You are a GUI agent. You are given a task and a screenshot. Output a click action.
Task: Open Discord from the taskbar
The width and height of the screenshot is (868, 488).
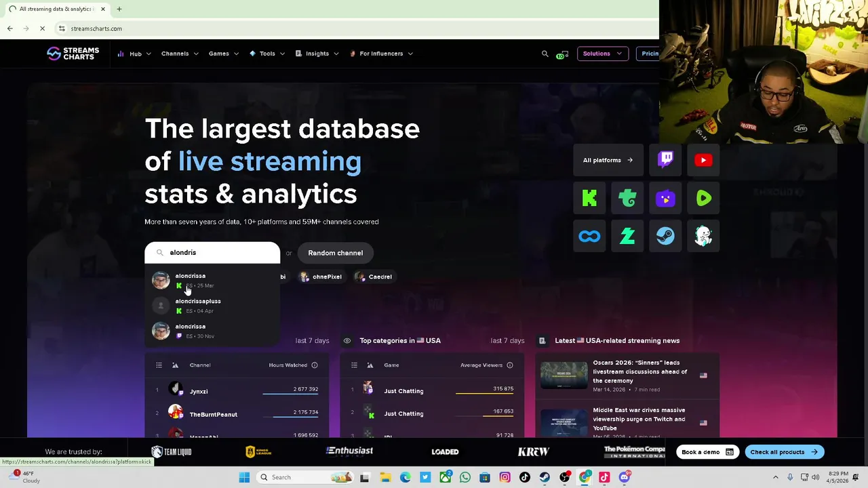tap(625, 477)
